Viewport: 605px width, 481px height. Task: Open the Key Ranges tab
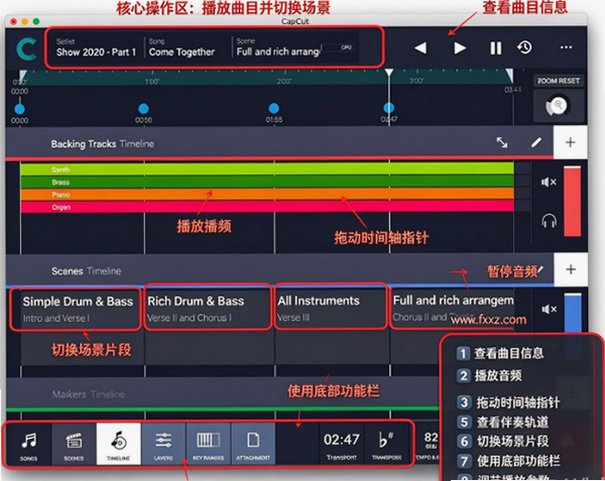click(208, 444)
